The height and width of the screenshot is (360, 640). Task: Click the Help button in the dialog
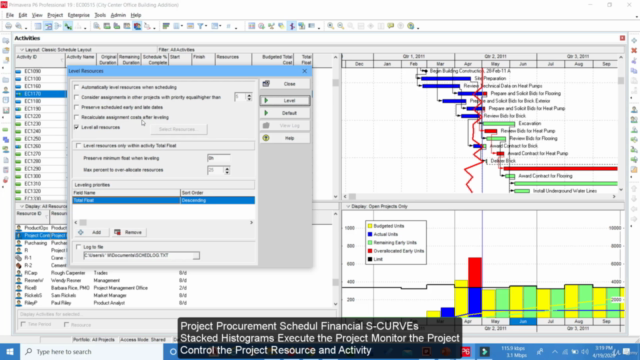[x=285, y=138]
